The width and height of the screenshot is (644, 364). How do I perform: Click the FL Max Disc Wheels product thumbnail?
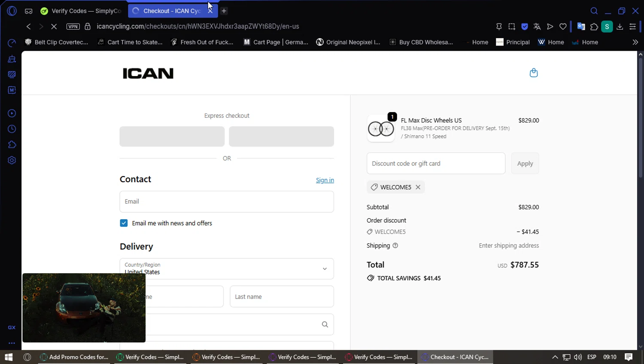click(381, 128)
